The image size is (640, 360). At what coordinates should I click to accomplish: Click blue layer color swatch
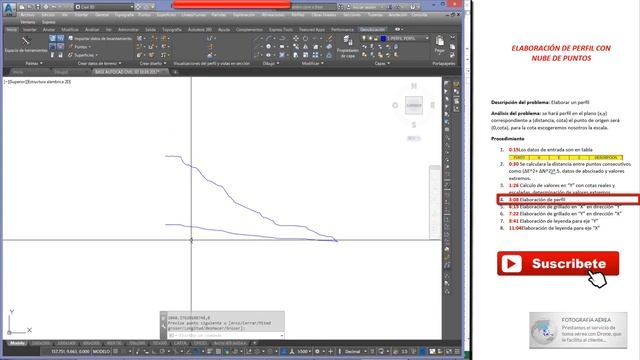coord(383,38)
